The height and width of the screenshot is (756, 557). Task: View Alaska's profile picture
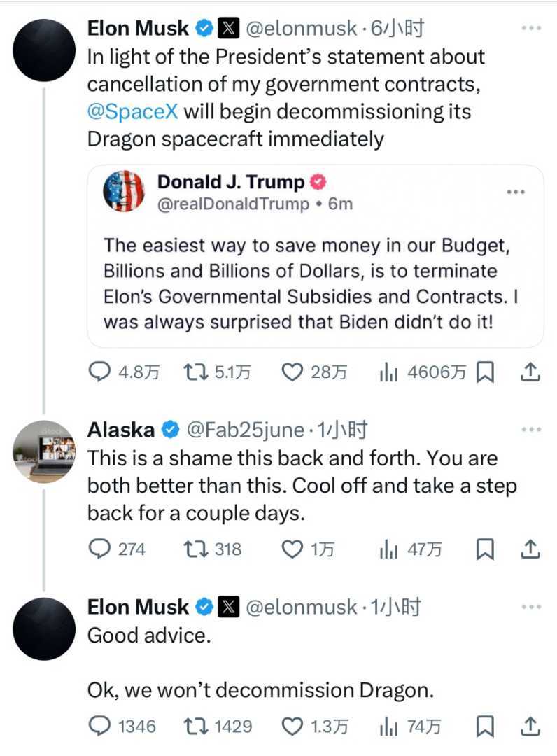(43, 451)
